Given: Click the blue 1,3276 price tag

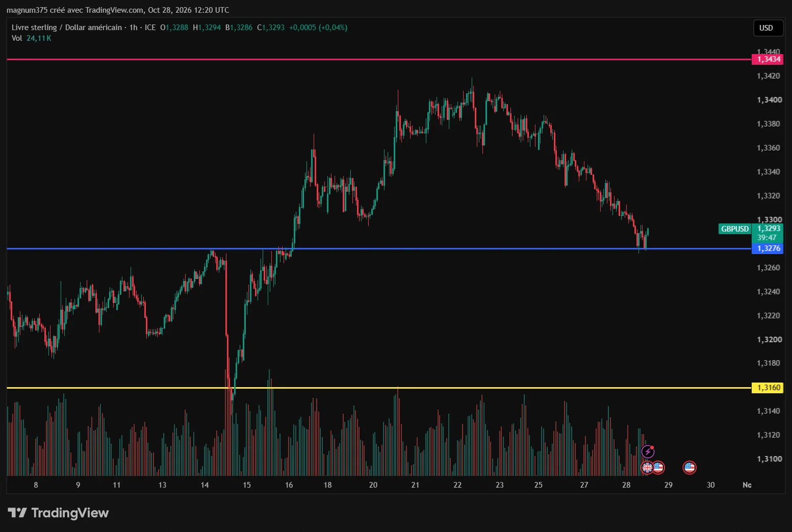Looking at the screenshot, I should click(x=768, y=248).
